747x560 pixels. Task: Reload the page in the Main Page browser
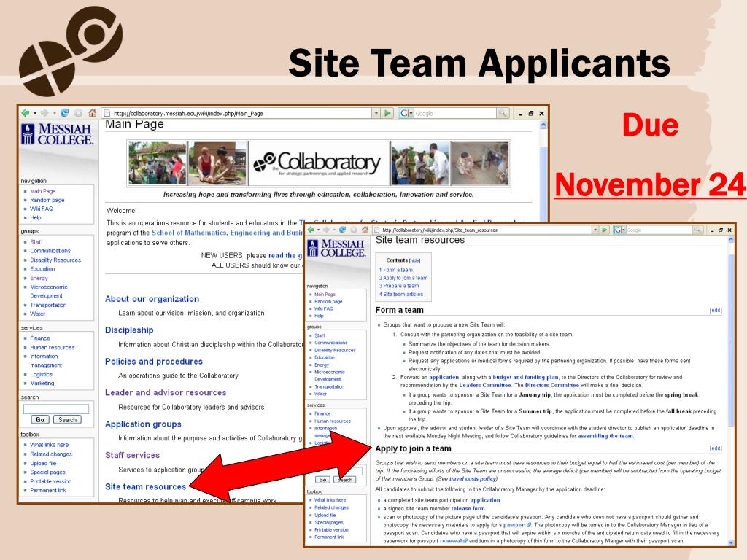click(x=64, y=113)
